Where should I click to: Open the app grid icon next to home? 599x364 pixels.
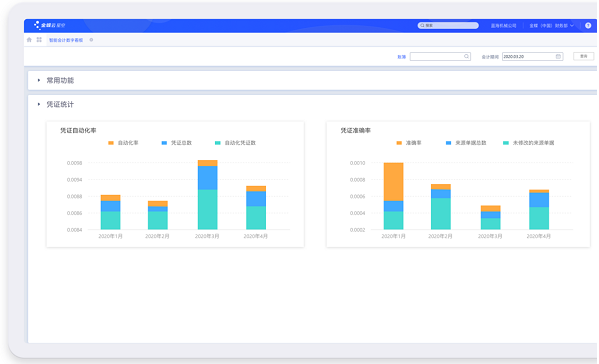39,40
